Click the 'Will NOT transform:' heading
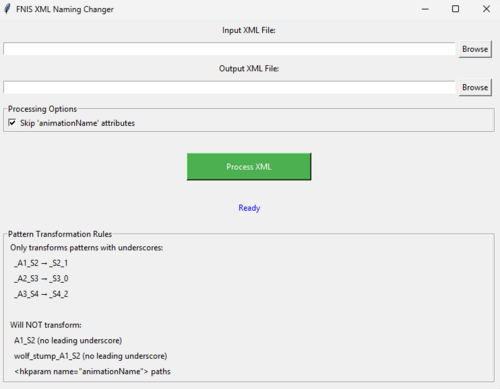Screen dimensions: 500x389 [46, 325]
